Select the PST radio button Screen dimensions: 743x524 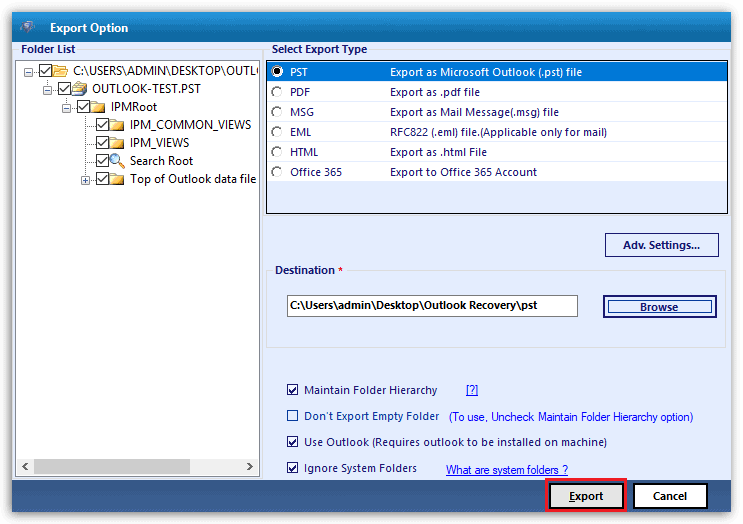[x=277, y=72]
